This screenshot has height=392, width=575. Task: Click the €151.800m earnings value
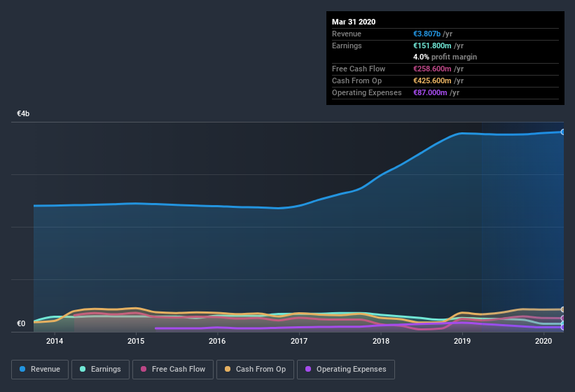(432, 45)
